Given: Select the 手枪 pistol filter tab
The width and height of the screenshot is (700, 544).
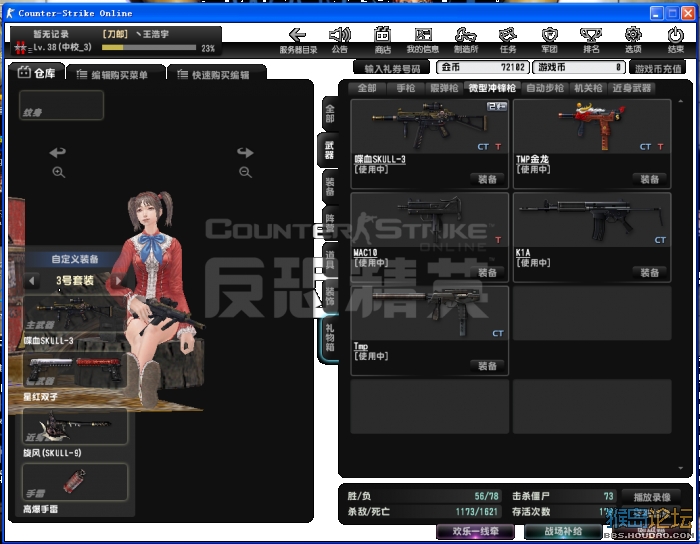Looking at the screenshot, I should [406, 88].
